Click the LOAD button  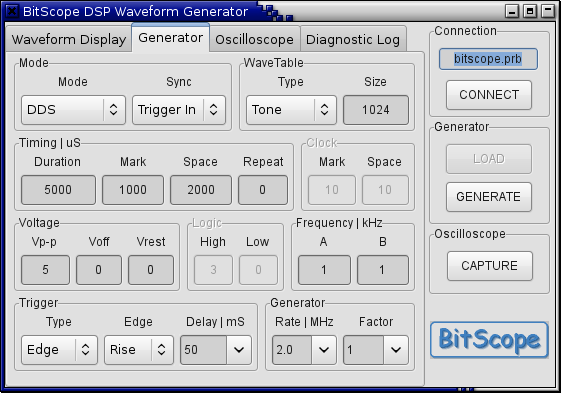click(x=489, y=159)
